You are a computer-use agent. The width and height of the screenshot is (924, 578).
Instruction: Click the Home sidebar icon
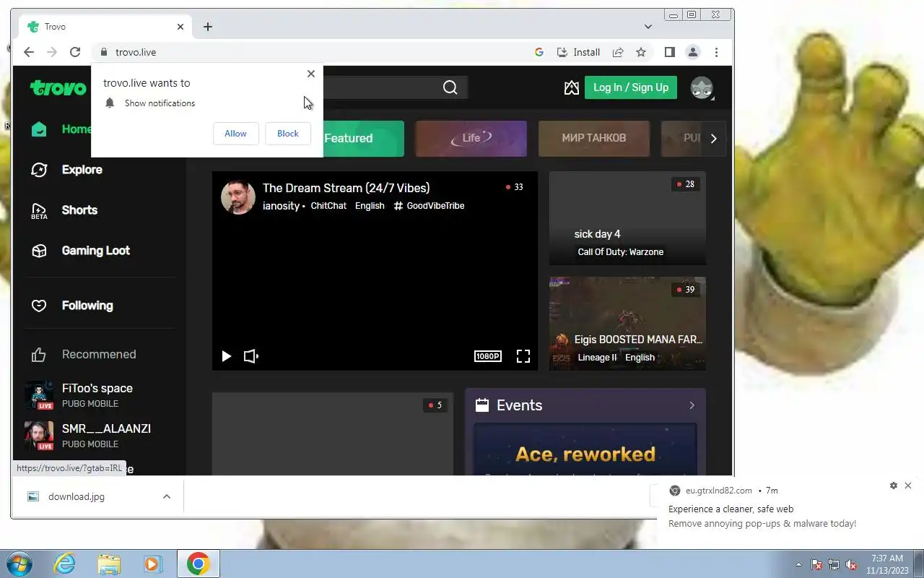point(39,129)
